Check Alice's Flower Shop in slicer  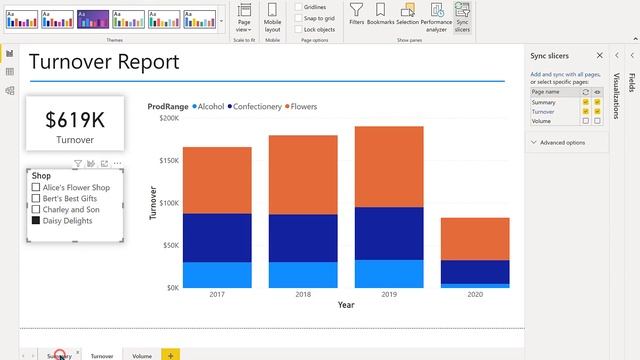tap(36, 187)
